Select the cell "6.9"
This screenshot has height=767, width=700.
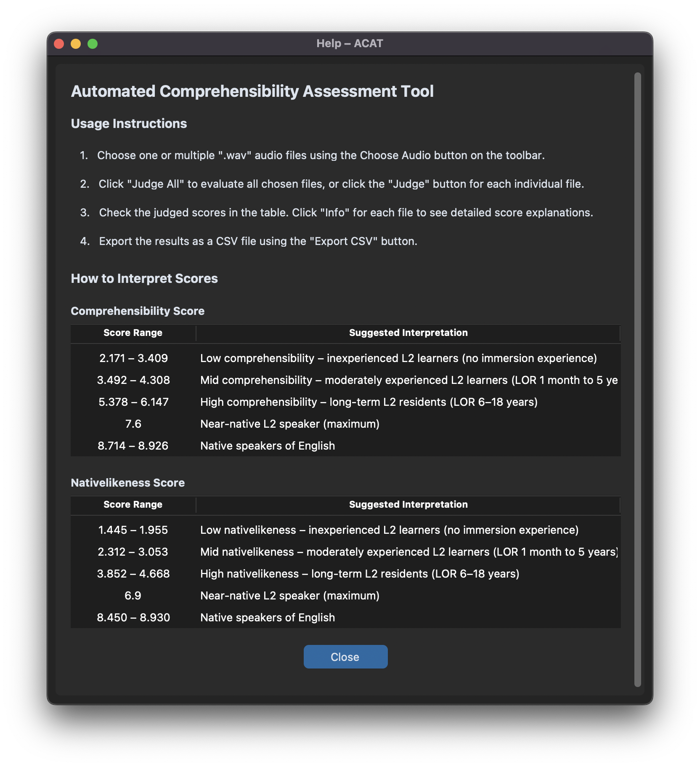click(x=133, y=596)
